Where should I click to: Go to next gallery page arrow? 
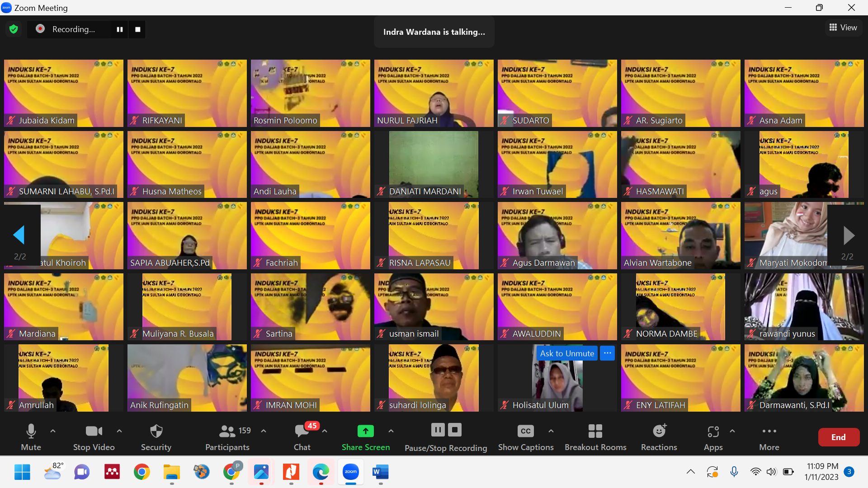(x=849, y=235)
